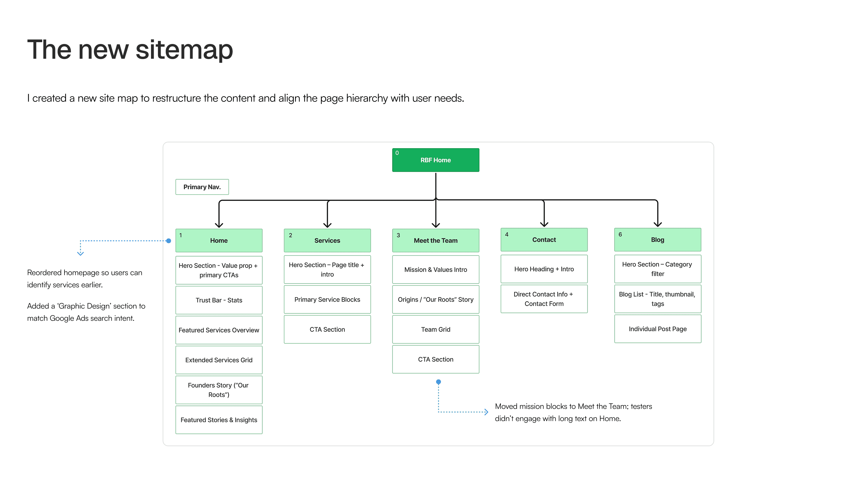Click the RBF Home root node
Image resolution: width=868 pixels, height=478 pixels.
tap(435, 160)
